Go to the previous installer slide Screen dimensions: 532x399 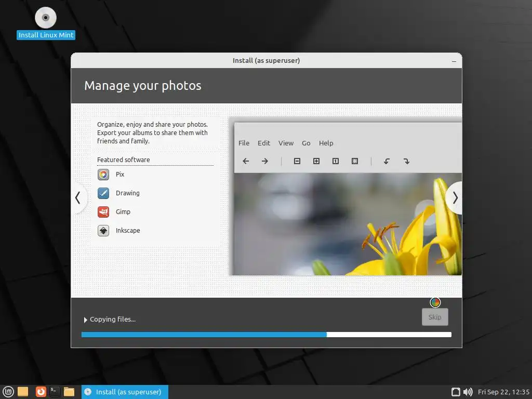pyautogui.click(x=78, y=198)
